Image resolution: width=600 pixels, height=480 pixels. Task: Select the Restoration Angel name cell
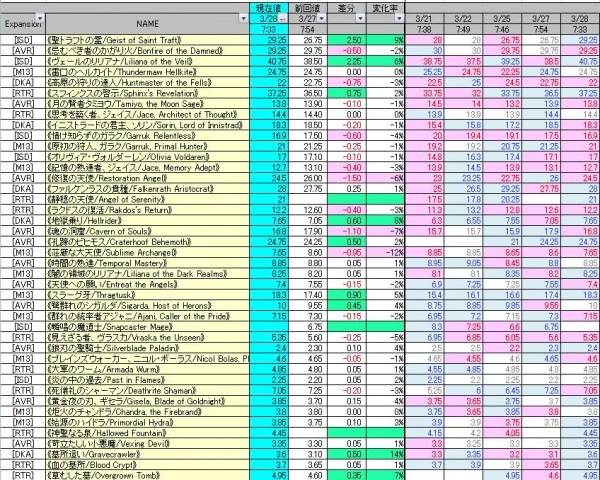click(x=147, y=178)
